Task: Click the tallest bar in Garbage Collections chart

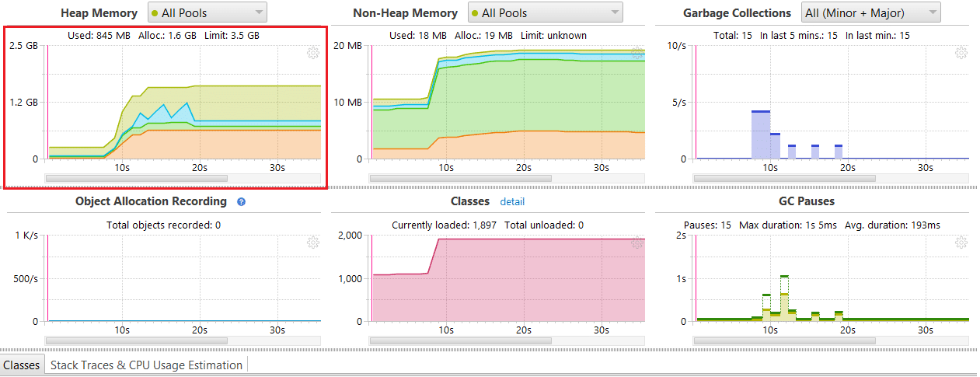Action: point(760,135)
